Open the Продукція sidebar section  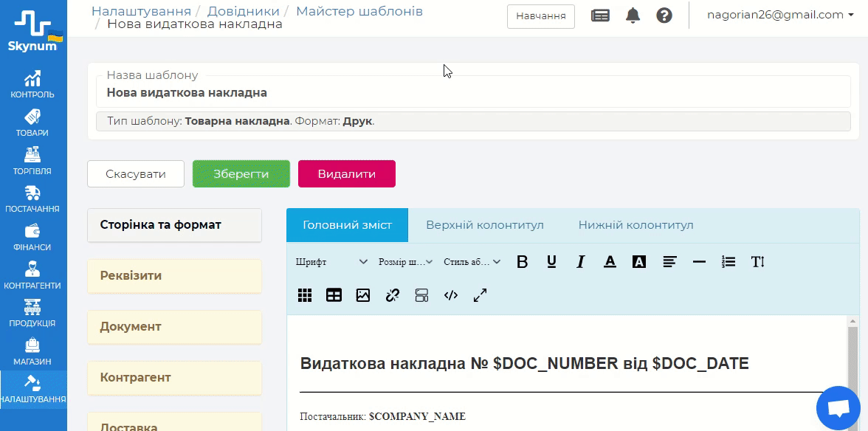point(32,314)
